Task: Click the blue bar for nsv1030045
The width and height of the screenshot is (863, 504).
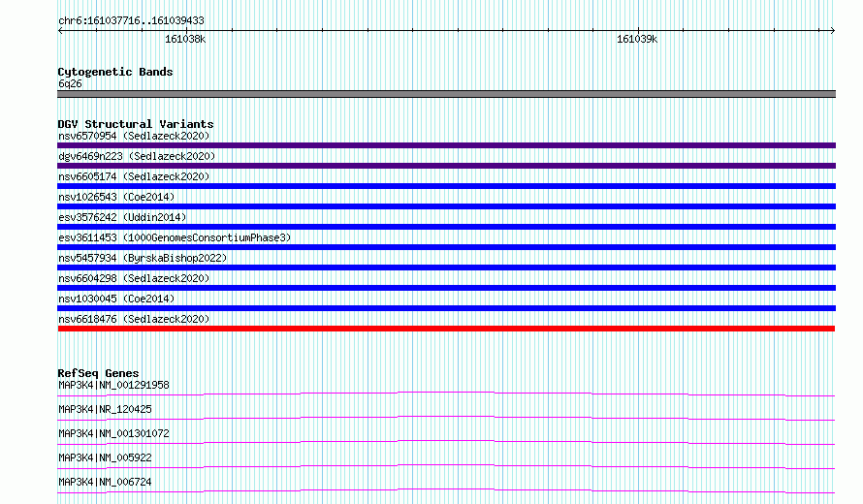Action: (x=446, y=308)
